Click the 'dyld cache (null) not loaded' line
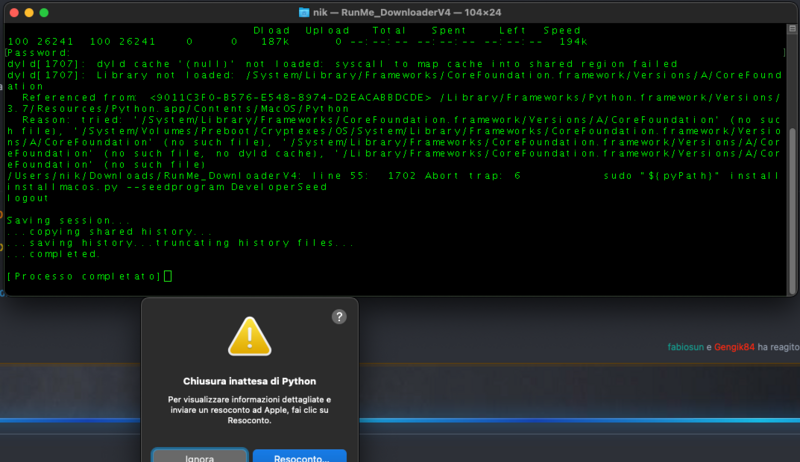The image size is (800, 462). (x=342, y=64)
